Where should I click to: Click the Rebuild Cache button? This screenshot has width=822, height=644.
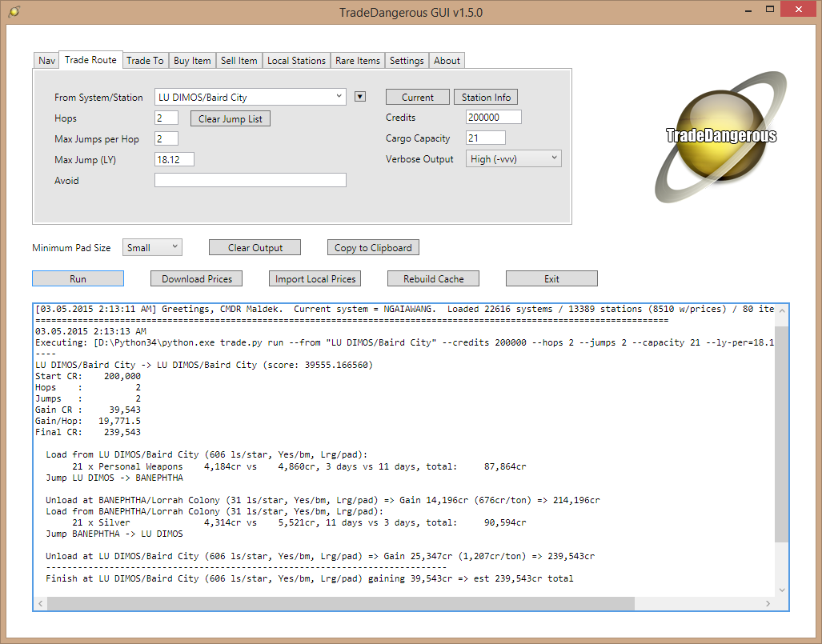(x=433, y=279)
